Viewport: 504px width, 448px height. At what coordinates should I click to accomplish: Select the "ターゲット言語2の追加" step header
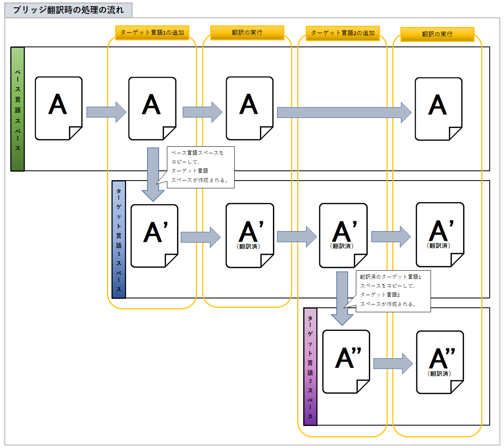tap(342, 33)
